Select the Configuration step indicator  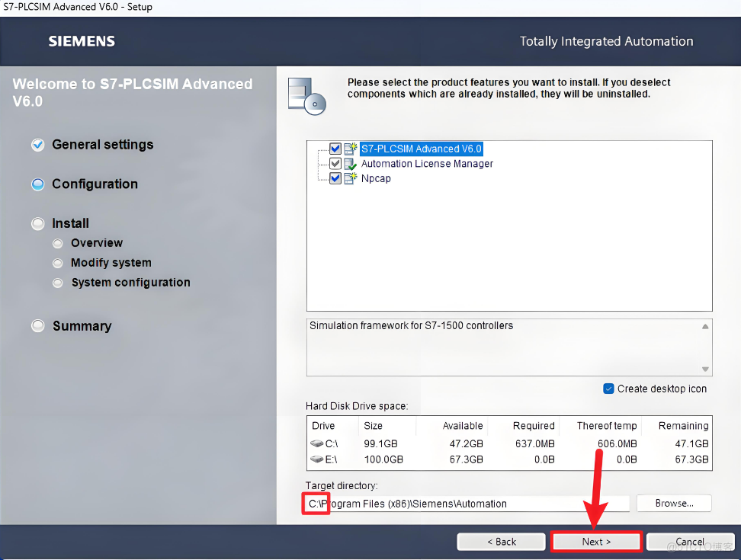(x=38, y=184)
